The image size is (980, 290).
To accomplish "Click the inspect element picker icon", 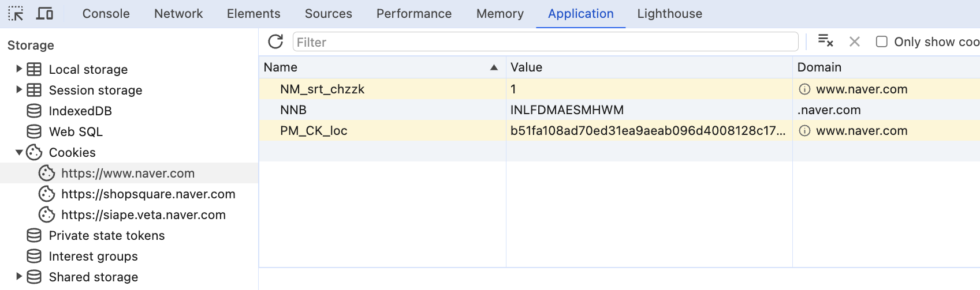I will [x=16, y=13].
